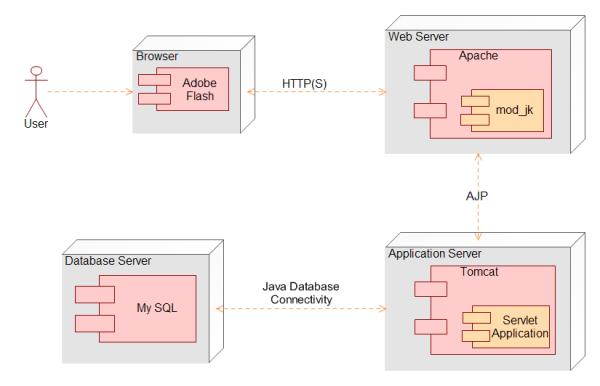Screen dimensions: 600x386
Task: Select the mod_jk component inside Apache
Action: point(502,111)
